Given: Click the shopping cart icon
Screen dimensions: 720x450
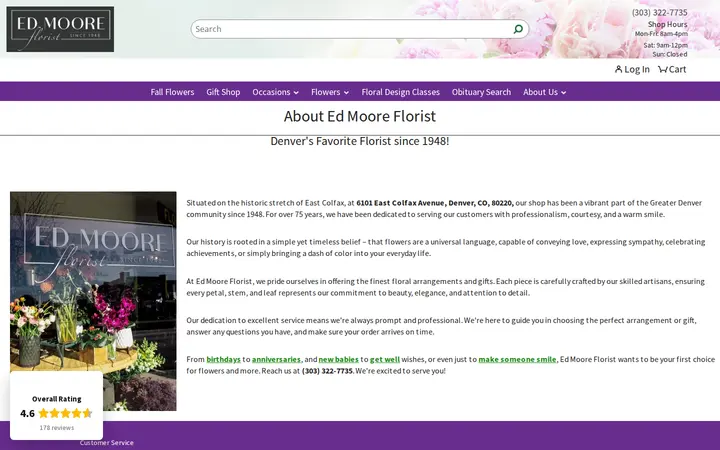Looking at the screenshot, I should 662,69.
